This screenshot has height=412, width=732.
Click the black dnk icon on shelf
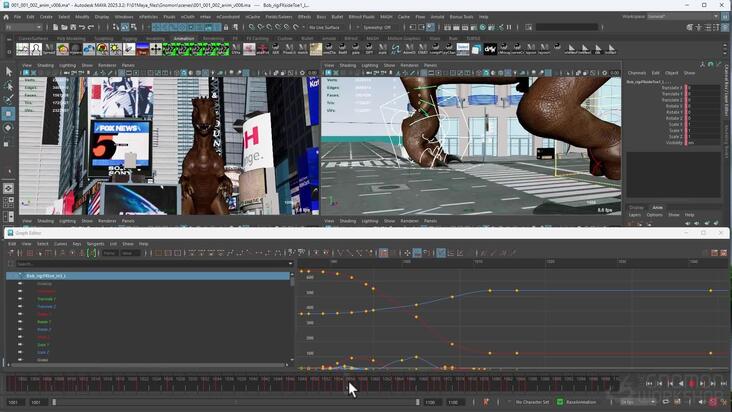point(490,49)
